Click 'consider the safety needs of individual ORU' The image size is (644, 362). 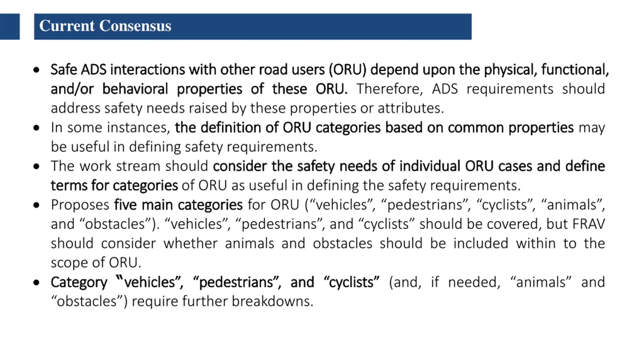[x=353, y=166]
